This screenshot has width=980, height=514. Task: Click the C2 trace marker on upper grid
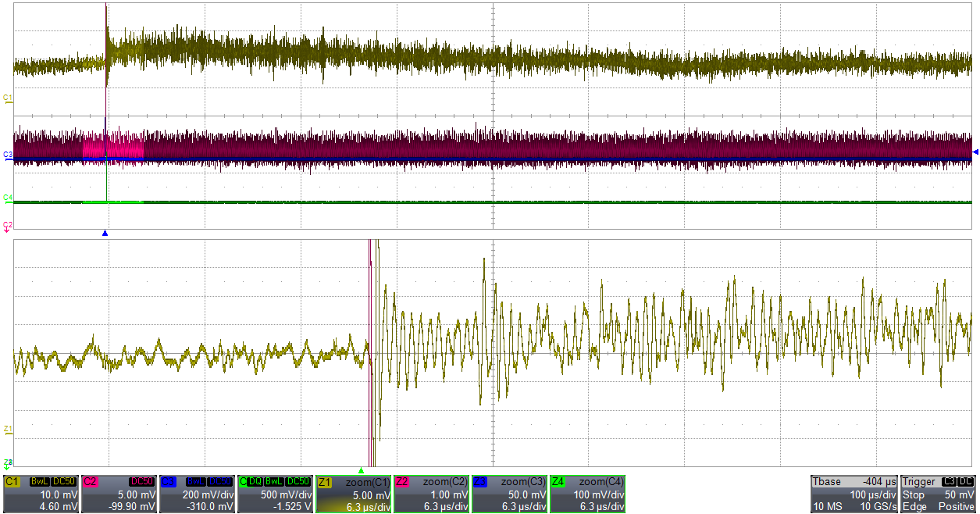click(8, 226)
